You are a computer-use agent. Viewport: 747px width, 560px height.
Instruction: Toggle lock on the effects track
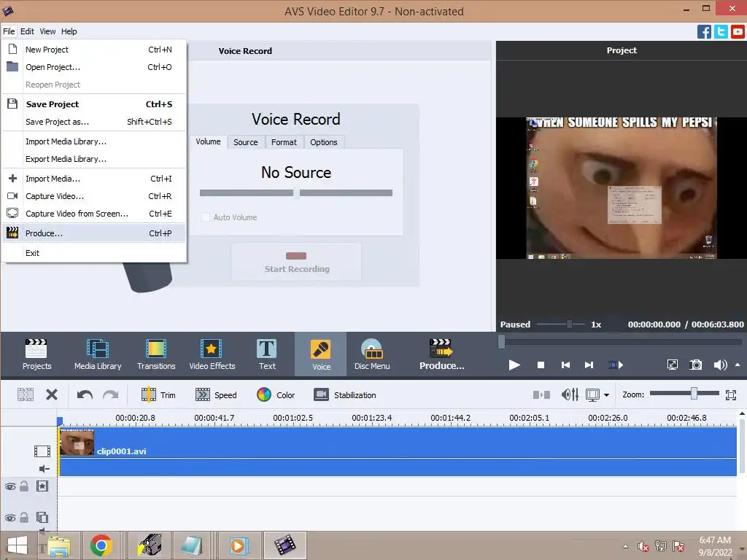click(24, 486)
